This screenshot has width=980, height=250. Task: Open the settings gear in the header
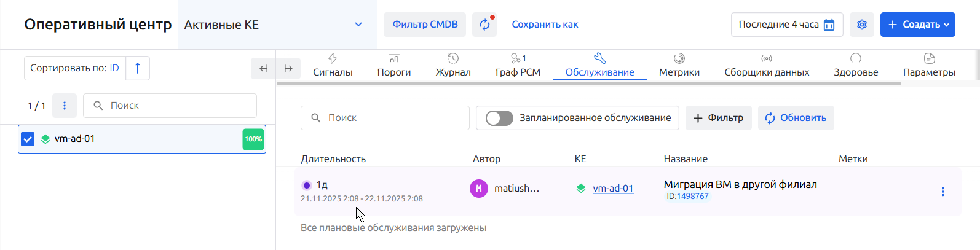tap(862, 25)
